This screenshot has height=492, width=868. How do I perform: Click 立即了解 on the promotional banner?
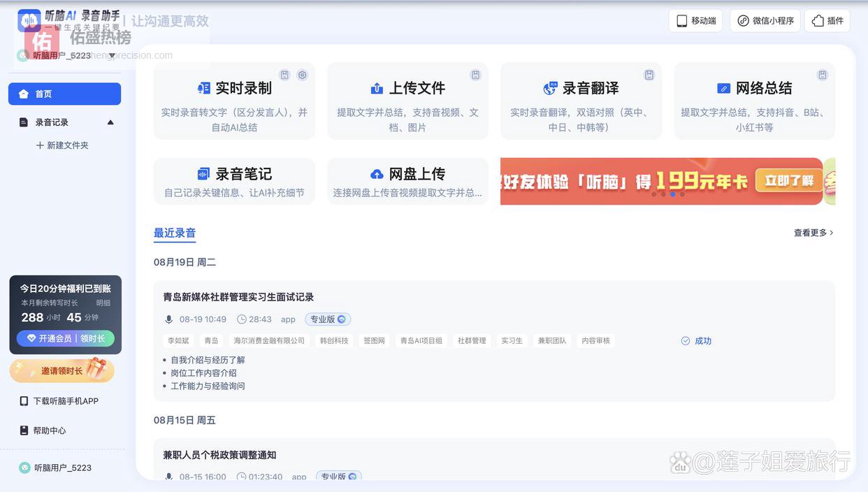click(788, 181)
